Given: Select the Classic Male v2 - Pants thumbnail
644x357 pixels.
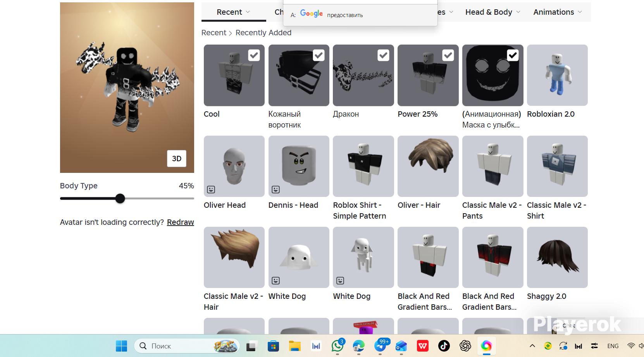Looking at the screenshot, I should pyautogui.click(x=493, y=166).
